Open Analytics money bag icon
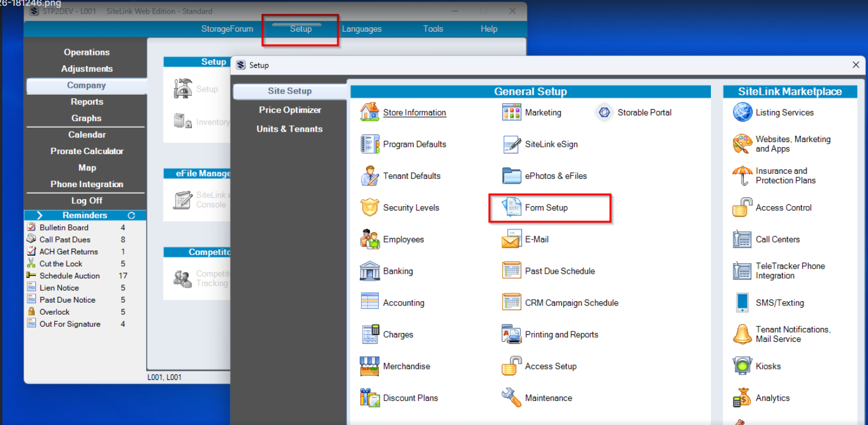The height and width of the screenshot is (425, 868). point(743,398)
